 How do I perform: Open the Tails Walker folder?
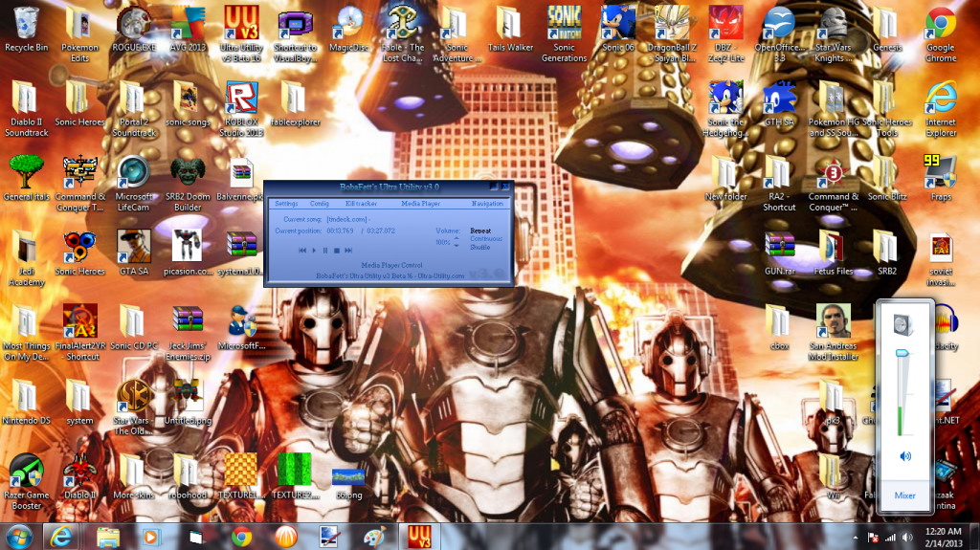(510, 30)
